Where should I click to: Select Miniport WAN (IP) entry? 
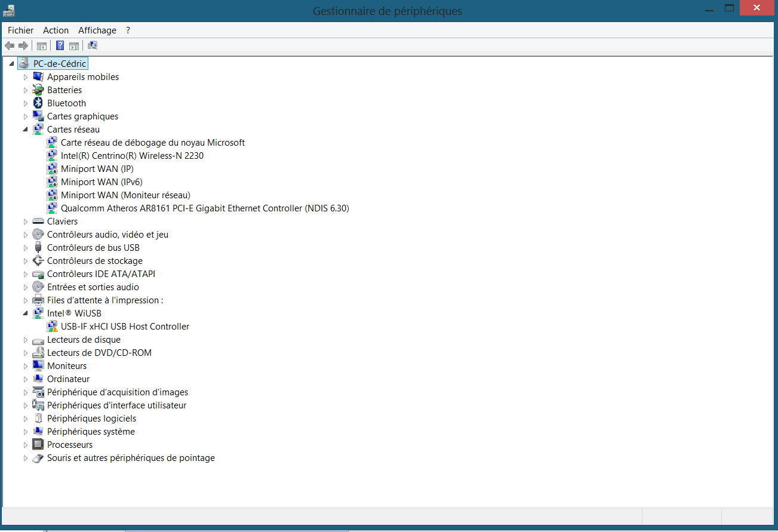tap(97, 168)
